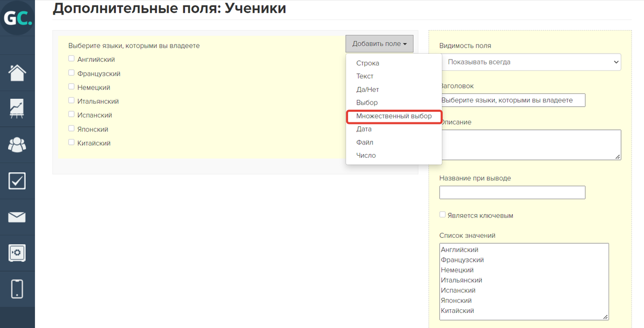Open the tasks checkmark icon in sidebar
The width and height of the screenshot is (644, 328).
click(17, 181)
